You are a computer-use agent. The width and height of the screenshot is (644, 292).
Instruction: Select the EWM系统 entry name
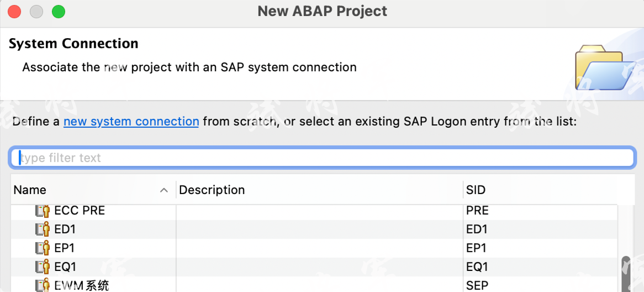click(x=81, y=285)
